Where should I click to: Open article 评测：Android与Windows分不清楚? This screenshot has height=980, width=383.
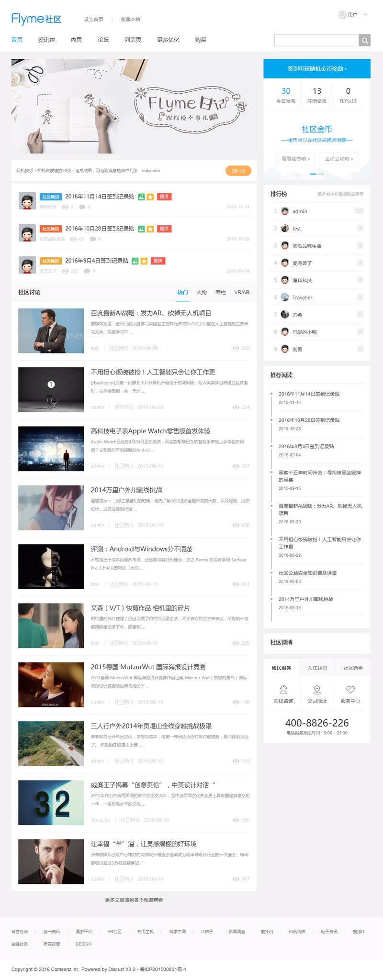coord(141,549)
